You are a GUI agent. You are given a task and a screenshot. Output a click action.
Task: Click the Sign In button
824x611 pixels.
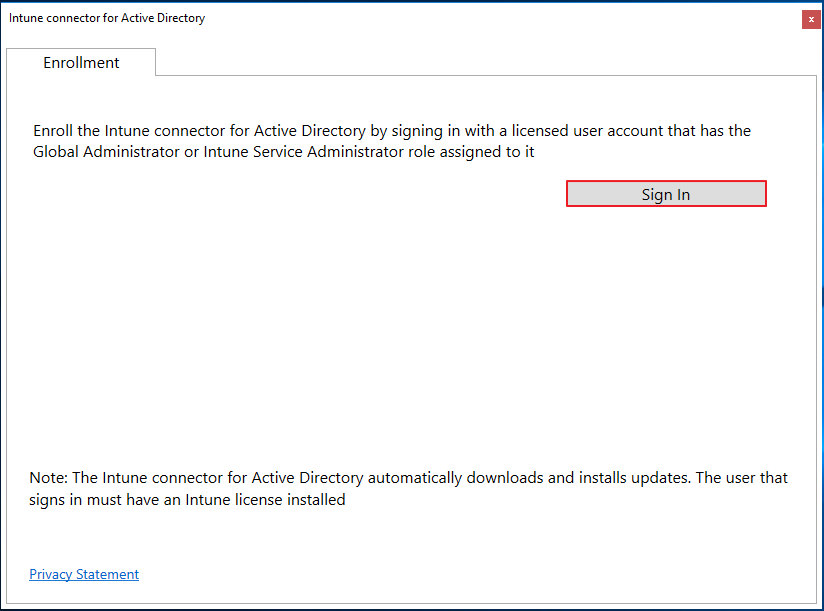point(666,194)
